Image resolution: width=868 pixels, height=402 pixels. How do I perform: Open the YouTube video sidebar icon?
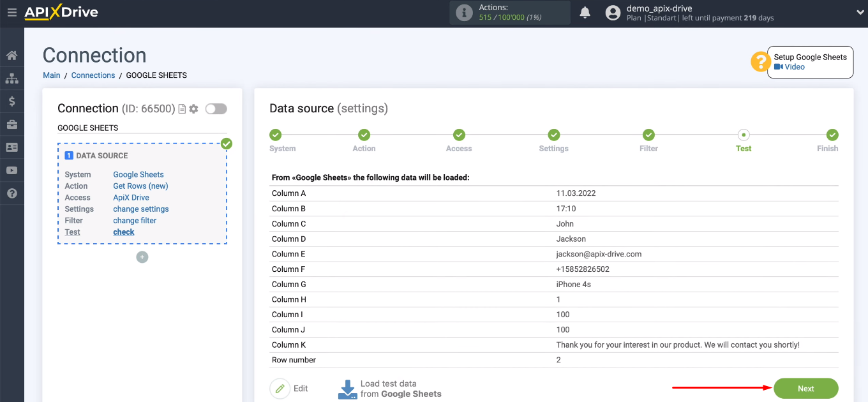click(x=11, y=170)
